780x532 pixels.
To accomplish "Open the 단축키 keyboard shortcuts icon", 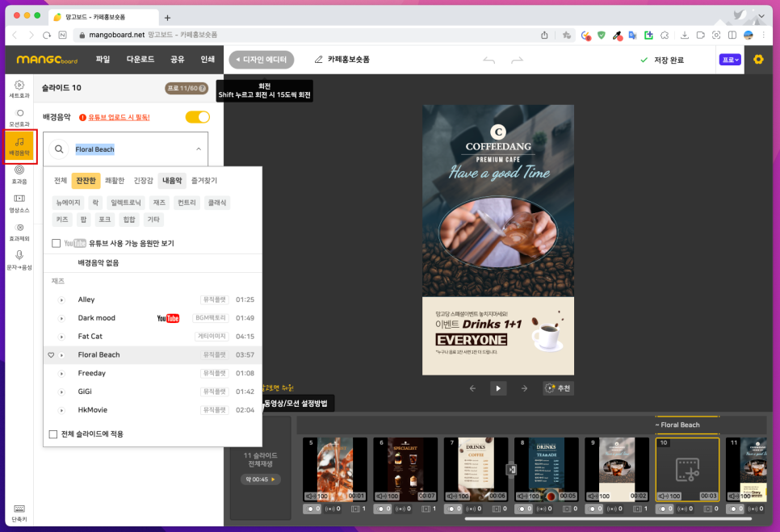I will 19,513.
